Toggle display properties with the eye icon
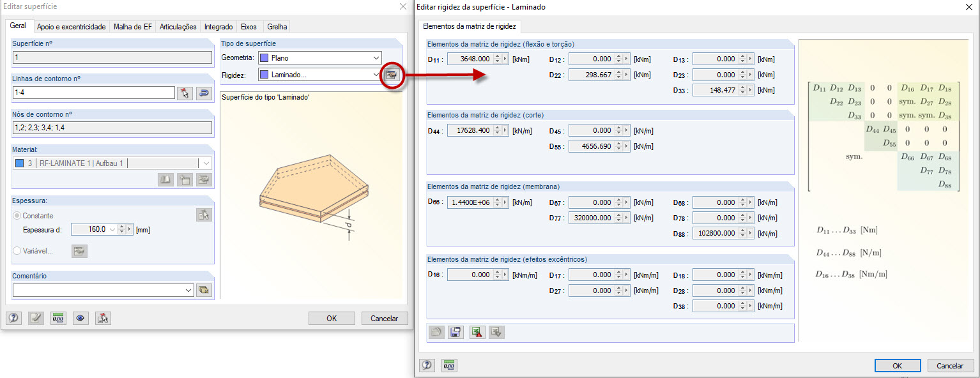Screen dimensions: 980x378 (79, 318)
